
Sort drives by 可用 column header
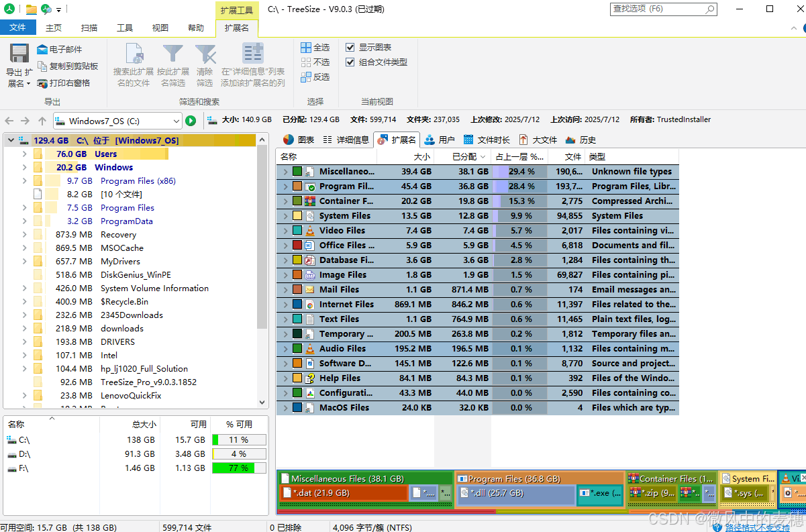tap(185, 424)
